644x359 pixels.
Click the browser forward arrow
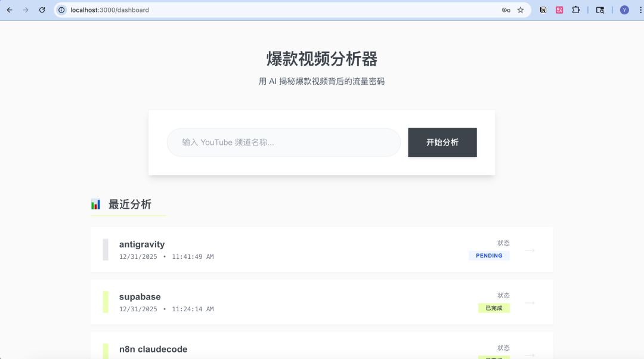tap(26, 10)
